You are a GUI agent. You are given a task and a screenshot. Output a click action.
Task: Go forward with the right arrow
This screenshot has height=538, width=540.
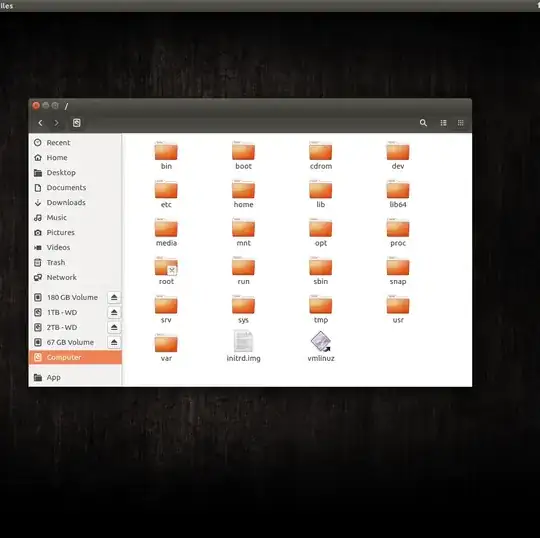coord(56,123)
